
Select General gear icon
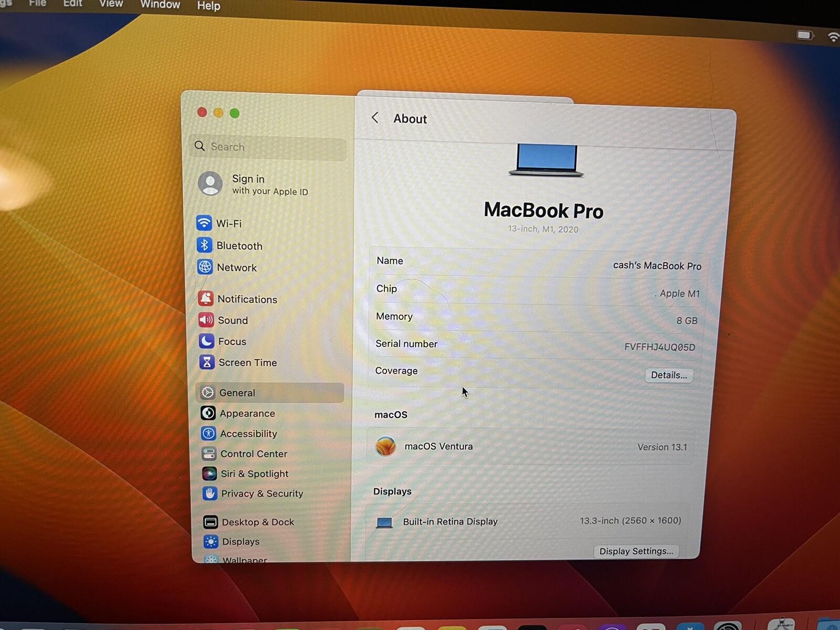click(x=207, y=392)
